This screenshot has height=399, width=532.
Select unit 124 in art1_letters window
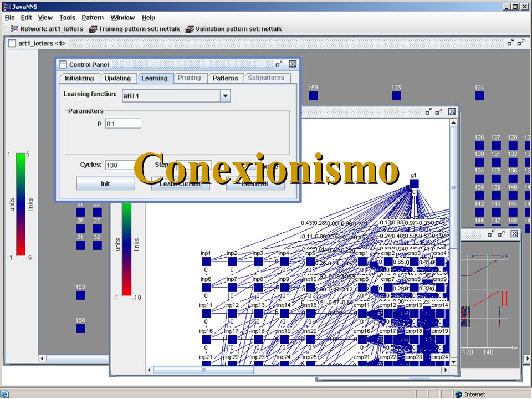pos(480,96)
